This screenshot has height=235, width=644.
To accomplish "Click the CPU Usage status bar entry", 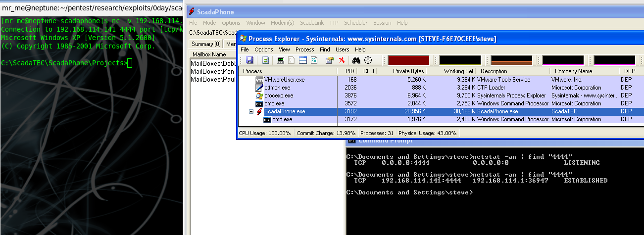I will coord(266,133).
